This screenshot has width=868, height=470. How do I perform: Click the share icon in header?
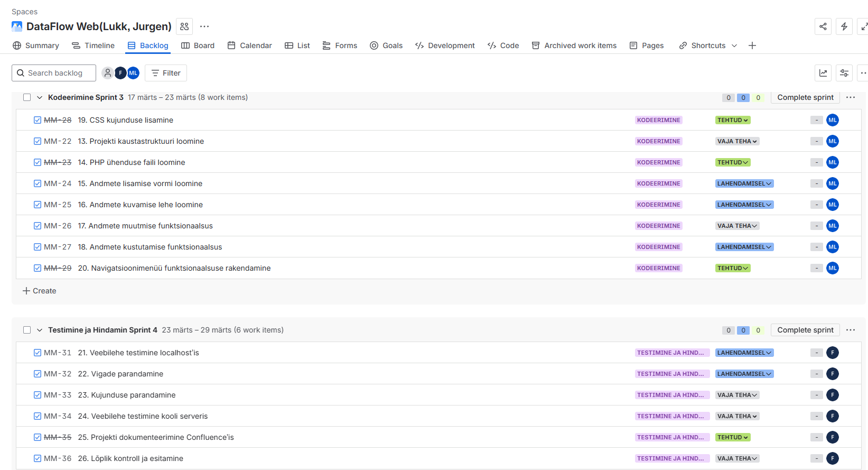[x=823, y=26]
